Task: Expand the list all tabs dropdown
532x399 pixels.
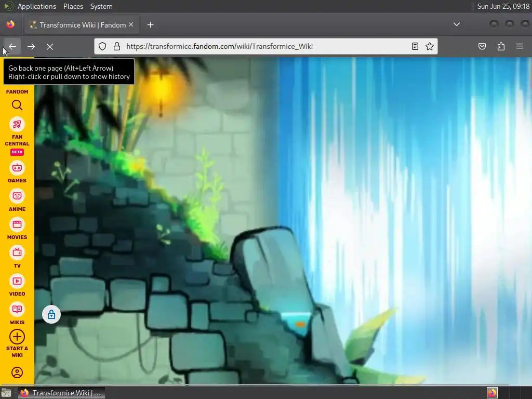Action: point(457,24)
